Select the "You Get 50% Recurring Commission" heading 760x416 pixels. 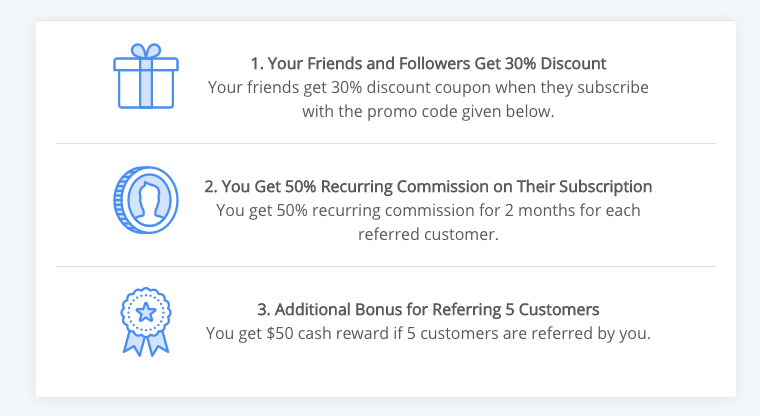pos(428,186)
